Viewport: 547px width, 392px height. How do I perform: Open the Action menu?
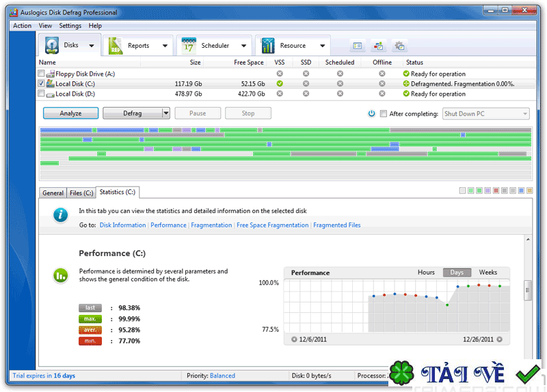[x=23, y=26]
